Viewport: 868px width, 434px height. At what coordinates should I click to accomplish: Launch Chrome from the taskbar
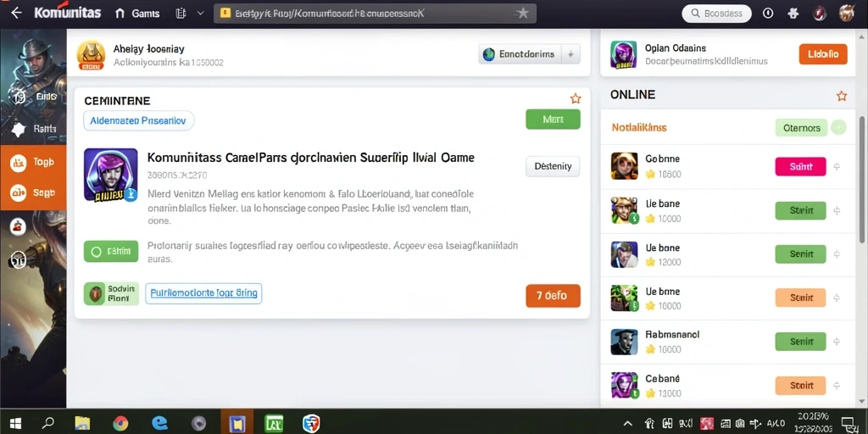tap(120, 424)
